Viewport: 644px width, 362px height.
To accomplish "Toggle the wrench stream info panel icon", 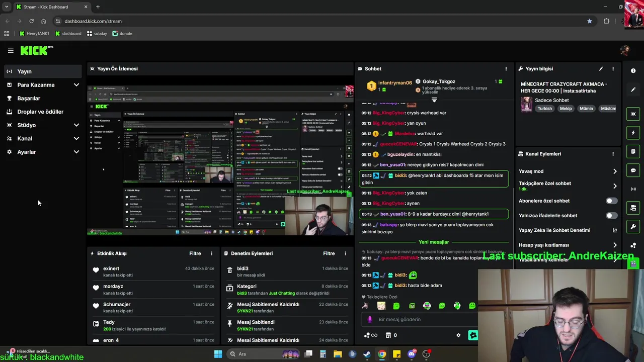I will tap(633, 226).
